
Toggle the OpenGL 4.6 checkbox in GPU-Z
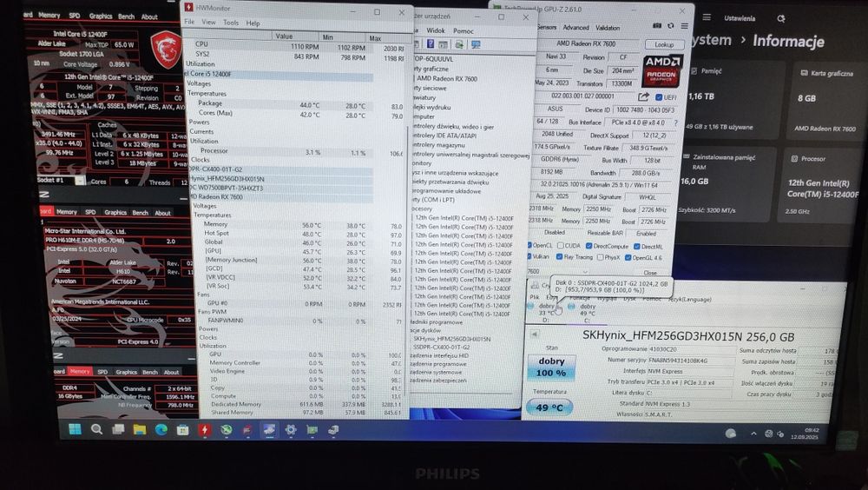pos(628,258)
